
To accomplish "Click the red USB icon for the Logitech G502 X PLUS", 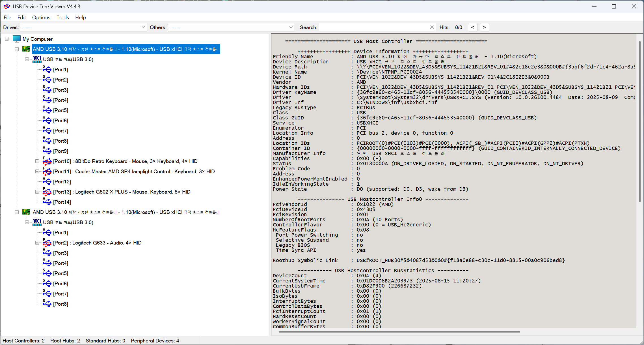I will (x=47, y=191).
